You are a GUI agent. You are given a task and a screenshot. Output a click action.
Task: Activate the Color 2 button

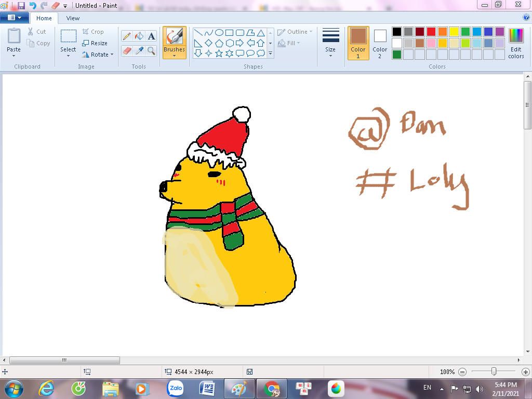coord(380,43)
